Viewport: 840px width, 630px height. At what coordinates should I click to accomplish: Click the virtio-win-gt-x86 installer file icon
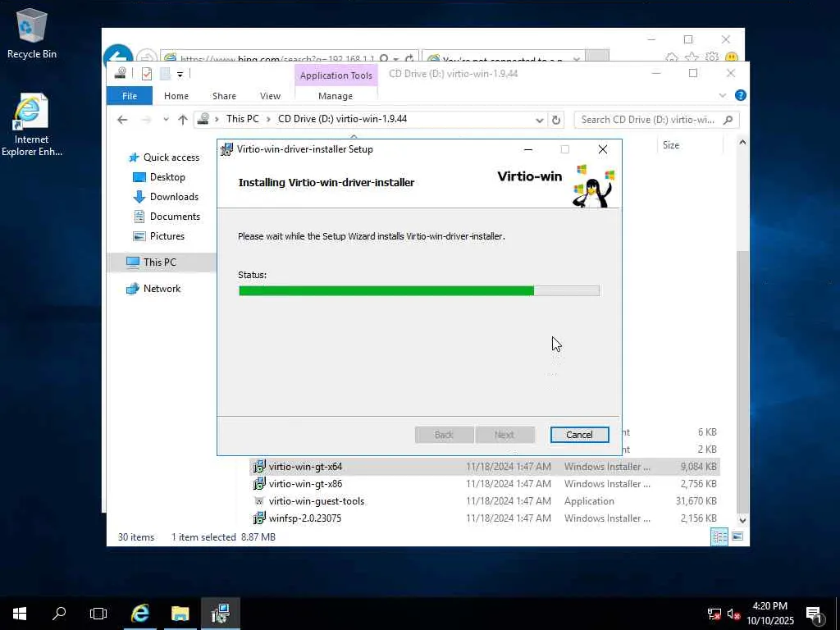click(259, 484)
